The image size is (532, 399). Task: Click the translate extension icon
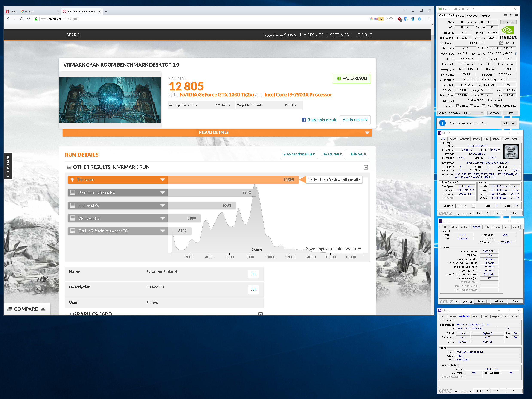(406, 19)
